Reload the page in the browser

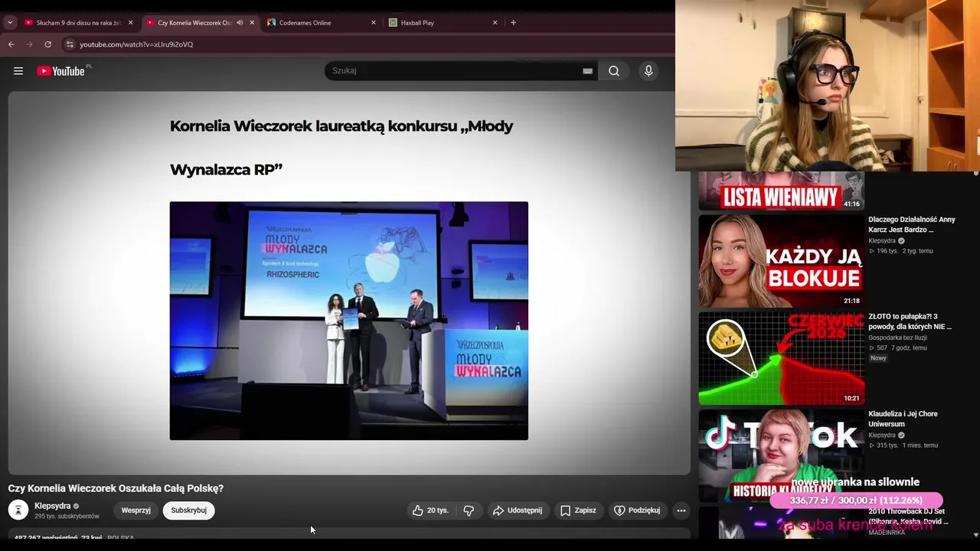tap(48, 44)
